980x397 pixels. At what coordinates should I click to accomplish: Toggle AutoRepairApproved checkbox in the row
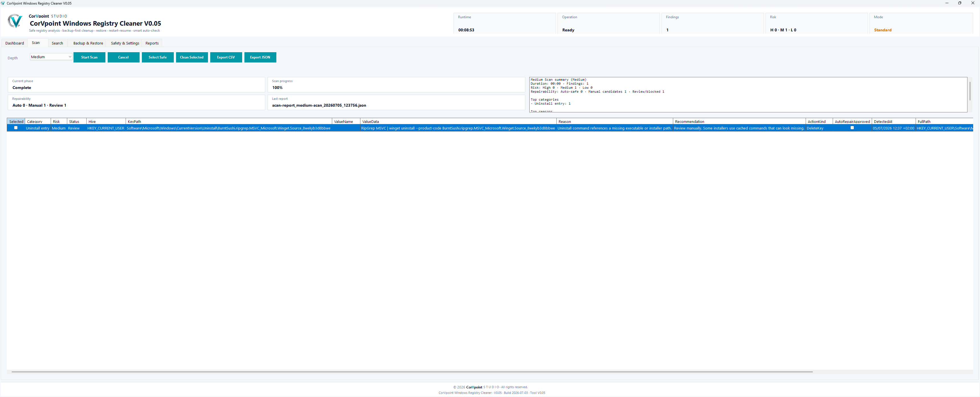click(852, 128)
